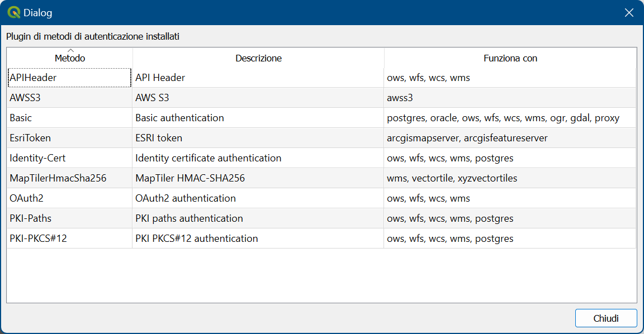This screenshot has height=334, width=644.
Task: Close the Dialog window with X
Action: (x=629, y=13)
